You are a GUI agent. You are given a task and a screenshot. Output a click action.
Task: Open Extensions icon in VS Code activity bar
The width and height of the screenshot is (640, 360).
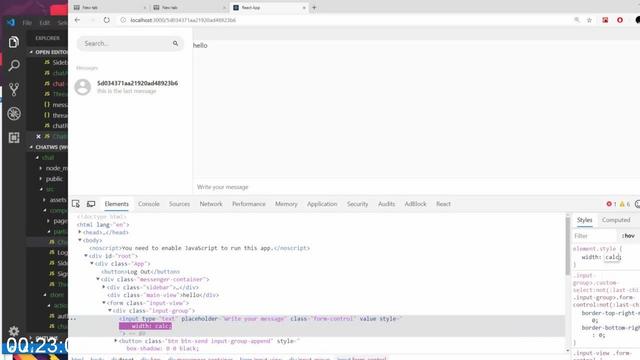[x=14, y=138]
